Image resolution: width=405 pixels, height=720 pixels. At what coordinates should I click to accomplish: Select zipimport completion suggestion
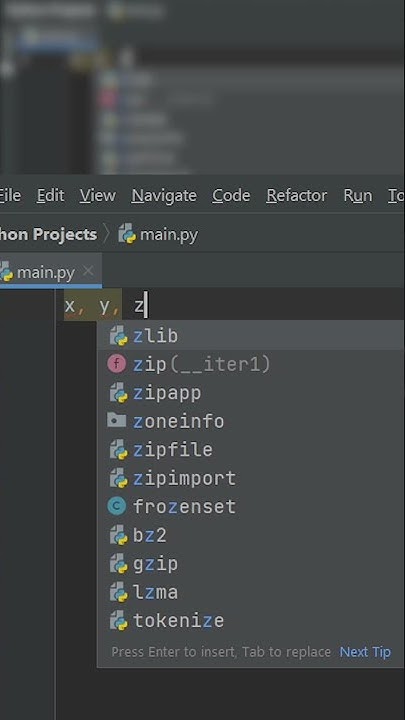(251, 478)
